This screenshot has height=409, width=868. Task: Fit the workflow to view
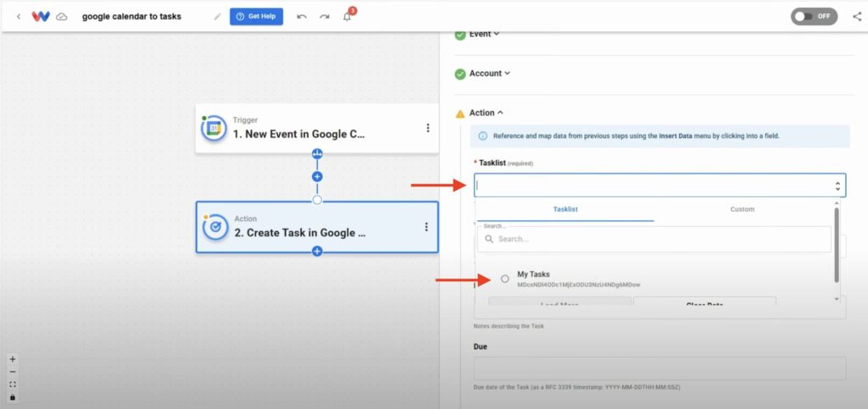coord(13,384)
